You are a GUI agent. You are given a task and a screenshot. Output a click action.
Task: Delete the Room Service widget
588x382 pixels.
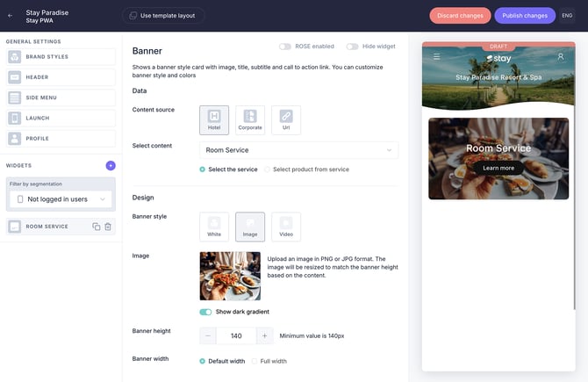click(108, 227)
